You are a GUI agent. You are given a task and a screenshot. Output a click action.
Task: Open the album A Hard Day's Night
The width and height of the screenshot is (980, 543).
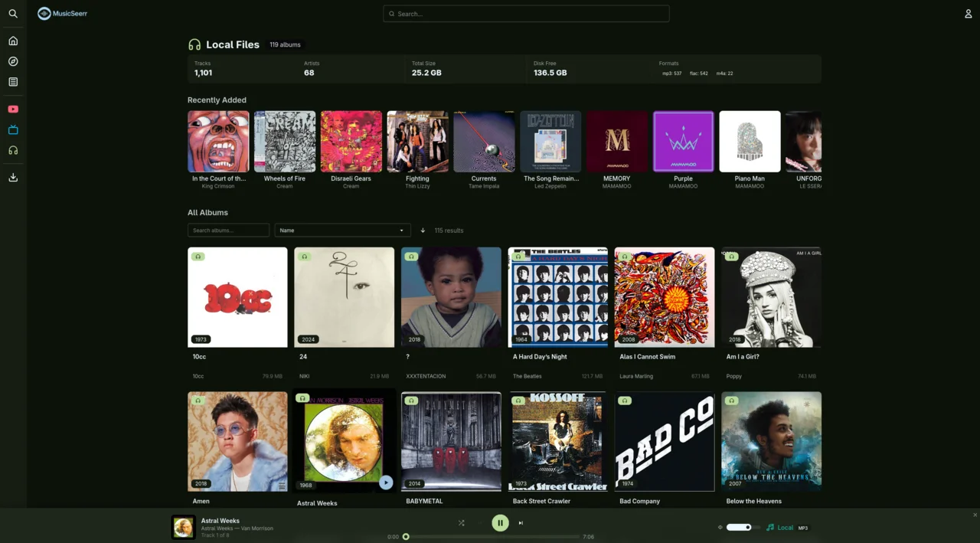pos(557,297)
